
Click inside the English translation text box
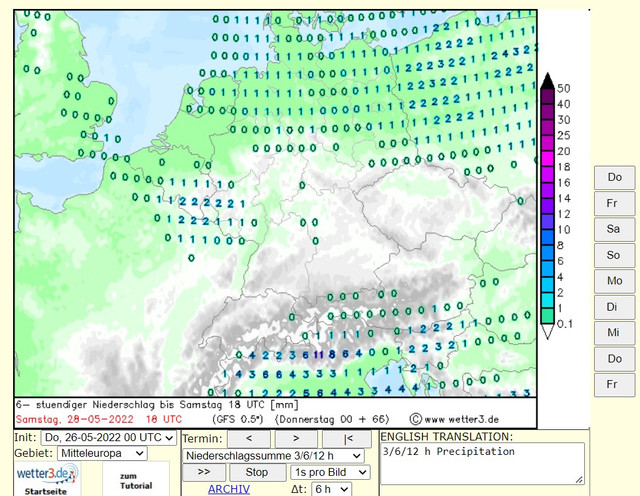coord(482,464)
